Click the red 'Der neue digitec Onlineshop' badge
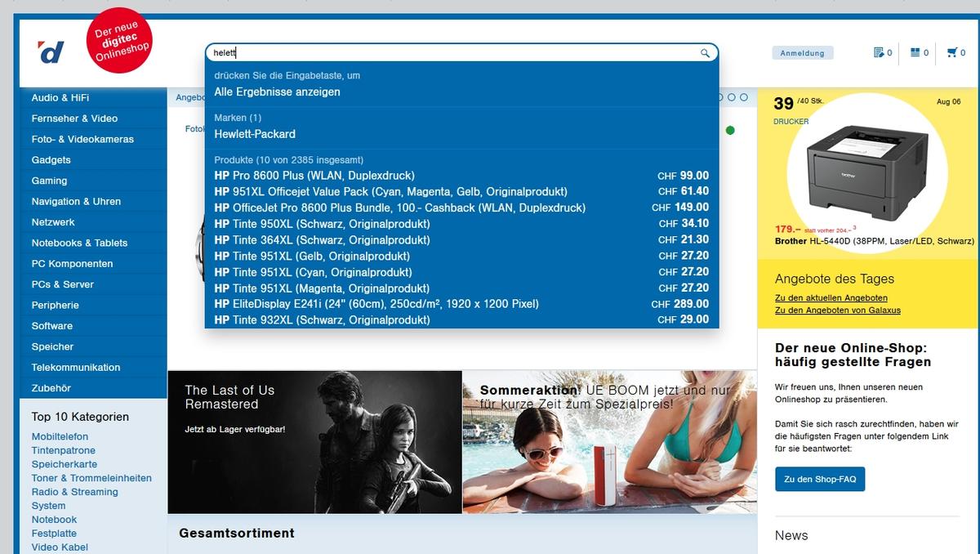Image resolution: width=980 pixels, height=554 pixels. click(119, 42)
